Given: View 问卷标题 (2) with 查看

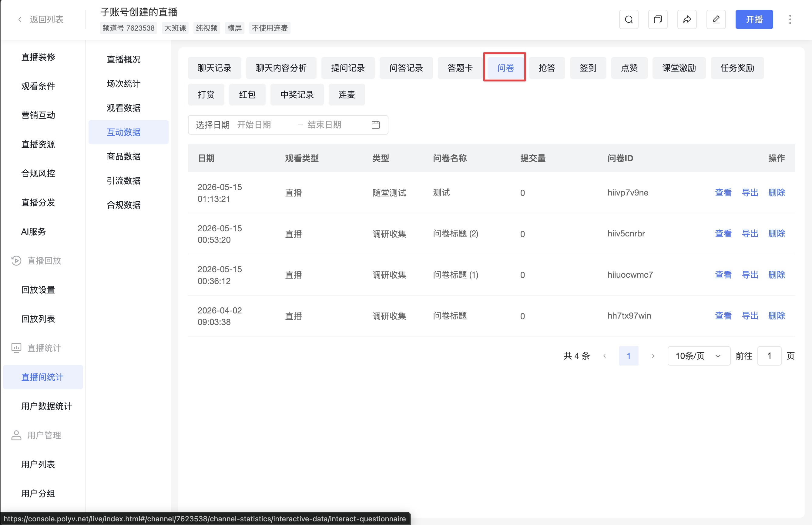Looking at the screenshot, I should (x=723, y=233).
